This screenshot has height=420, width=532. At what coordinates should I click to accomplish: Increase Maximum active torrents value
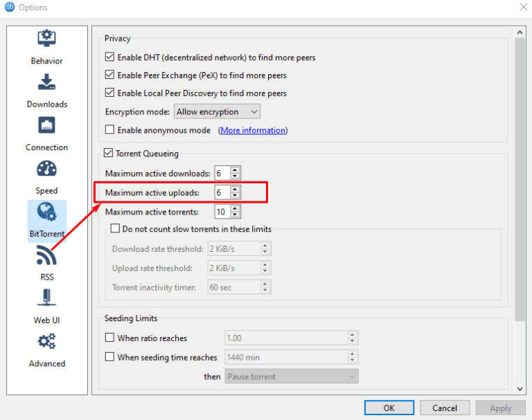coord(235,208)
